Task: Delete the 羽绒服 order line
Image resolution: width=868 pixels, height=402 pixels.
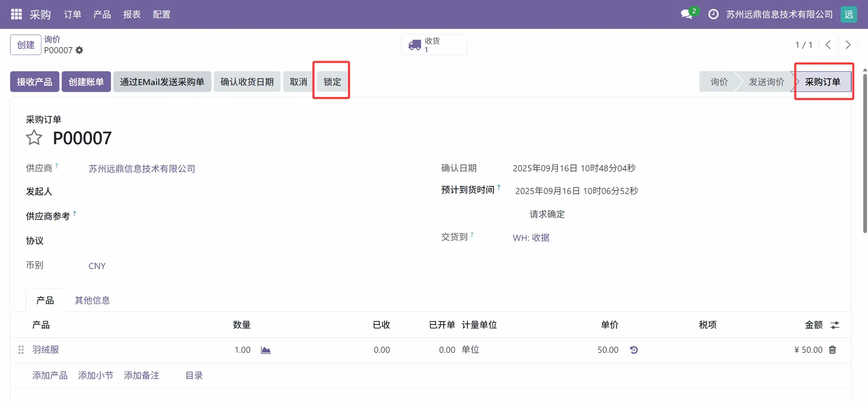Action: click(x=832, y=350)
